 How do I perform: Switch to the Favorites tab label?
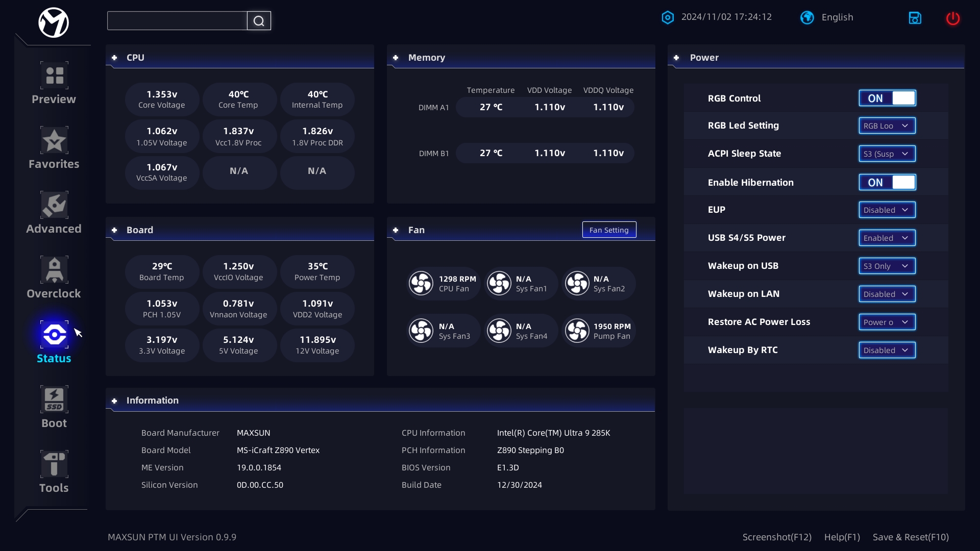pos(54,164)
